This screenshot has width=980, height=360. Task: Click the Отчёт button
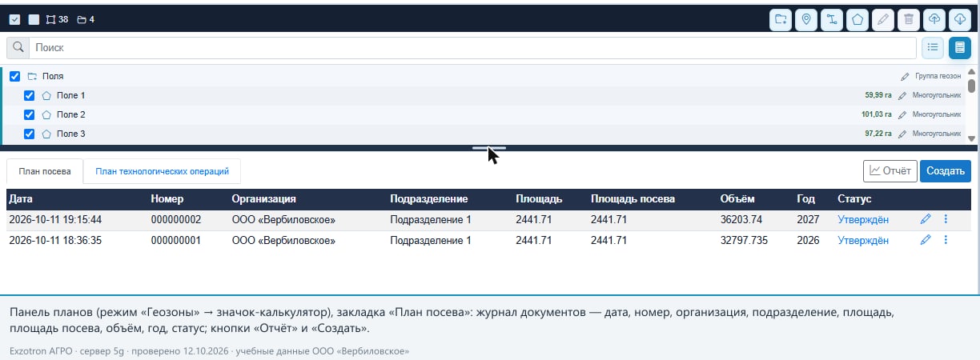tap(890, 170)
